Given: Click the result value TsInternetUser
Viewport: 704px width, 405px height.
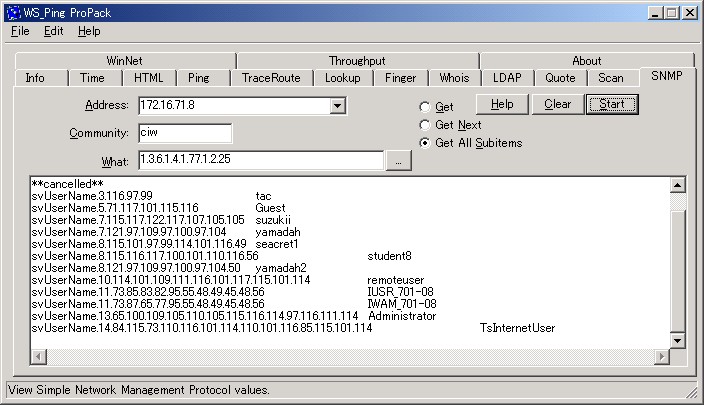Looking at the screenshot, I should 517,328.
